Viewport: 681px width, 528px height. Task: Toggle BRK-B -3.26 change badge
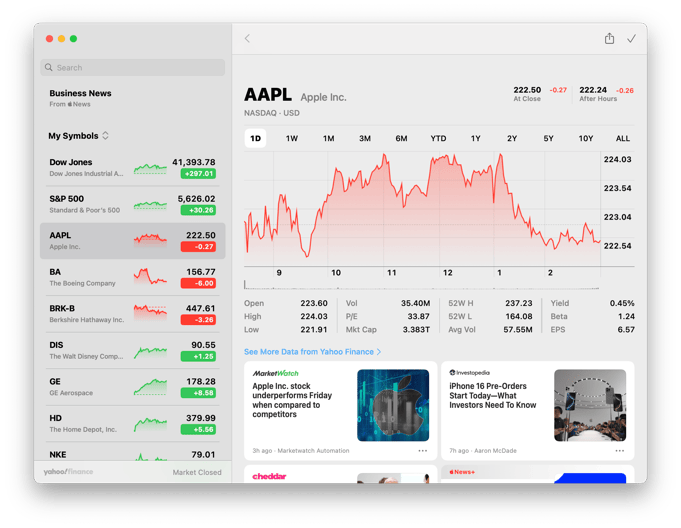[x=198, y=320]
